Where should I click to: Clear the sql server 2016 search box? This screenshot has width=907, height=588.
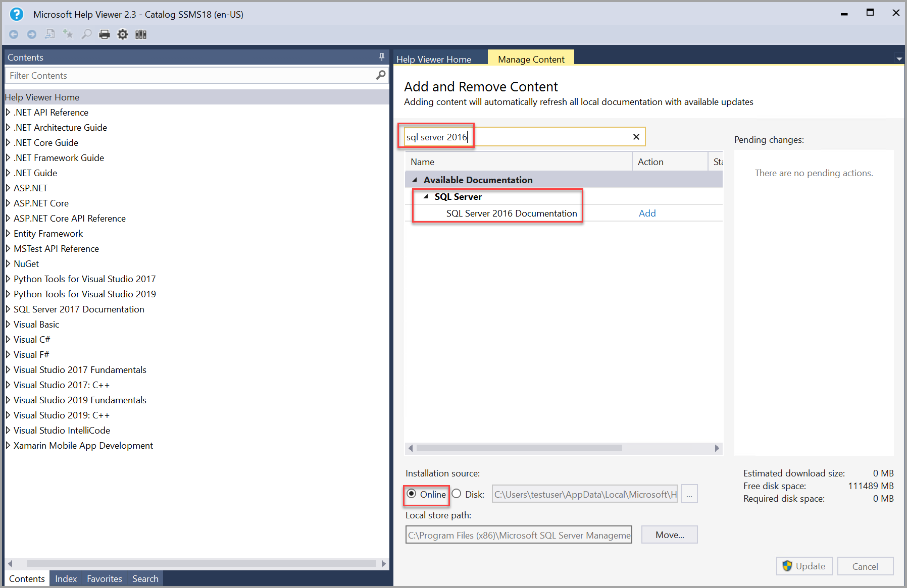pos(636,136)
